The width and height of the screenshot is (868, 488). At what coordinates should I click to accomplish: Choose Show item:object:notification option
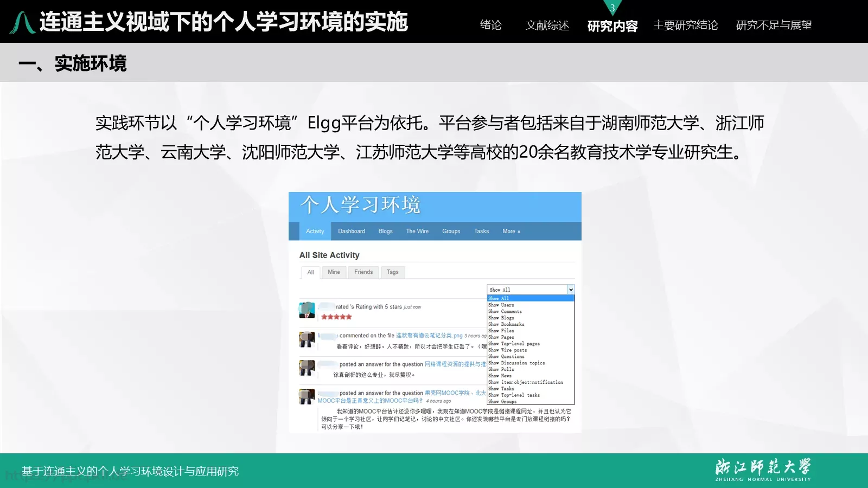[x=531, y=382]
